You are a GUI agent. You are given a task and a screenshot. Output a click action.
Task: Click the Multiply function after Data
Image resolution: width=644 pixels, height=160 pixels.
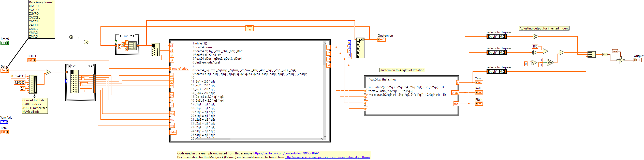click(48, 72)
